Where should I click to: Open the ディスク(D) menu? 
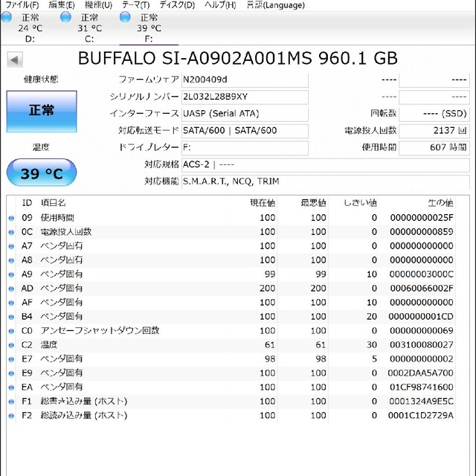click(177, 5)
